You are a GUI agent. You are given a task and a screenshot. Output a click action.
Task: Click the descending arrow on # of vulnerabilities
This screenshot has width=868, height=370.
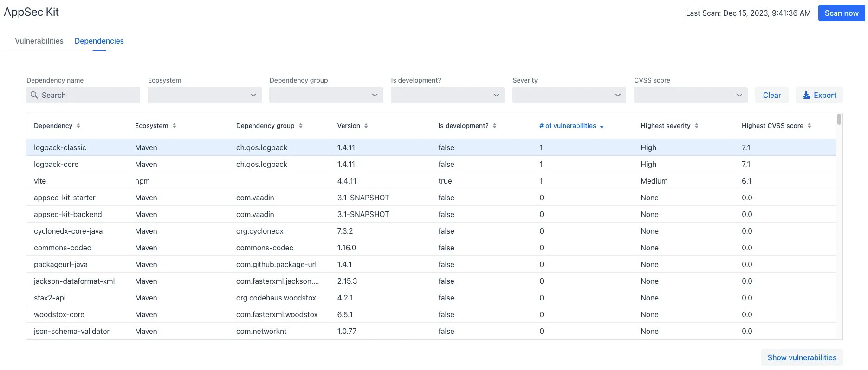point(602,127)
